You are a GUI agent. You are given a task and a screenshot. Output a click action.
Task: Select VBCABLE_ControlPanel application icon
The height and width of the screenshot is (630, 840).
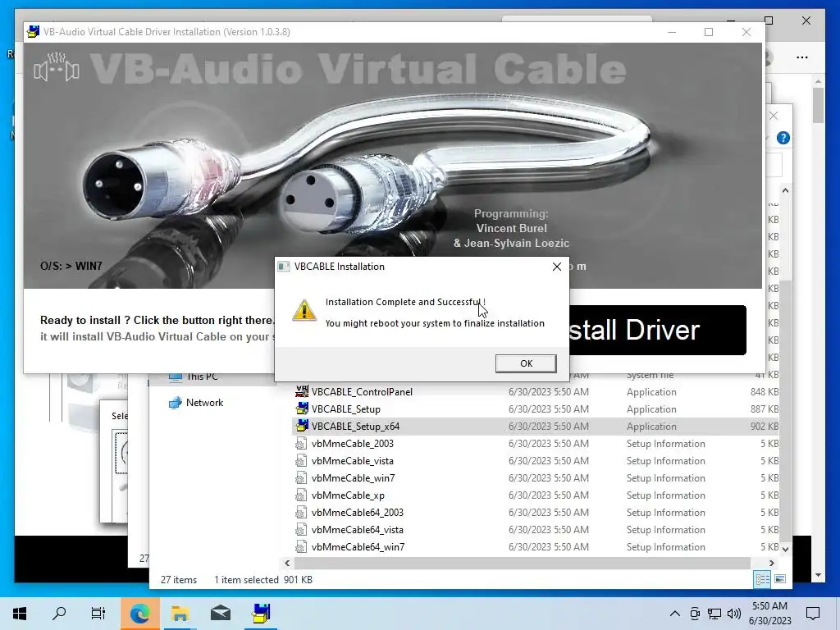(302, 391)
